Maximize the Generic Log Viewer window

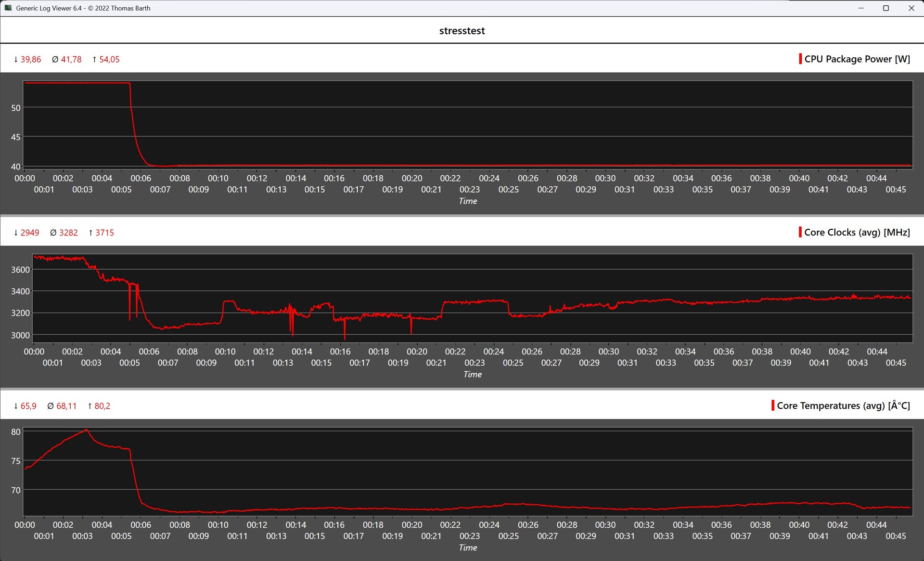point(885,8)
